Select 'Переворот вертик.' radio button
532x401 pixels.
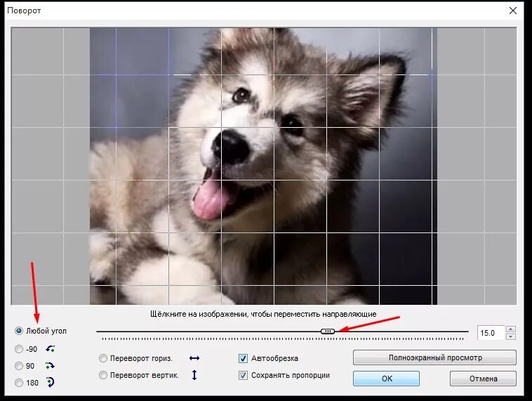tap(102, 375)
